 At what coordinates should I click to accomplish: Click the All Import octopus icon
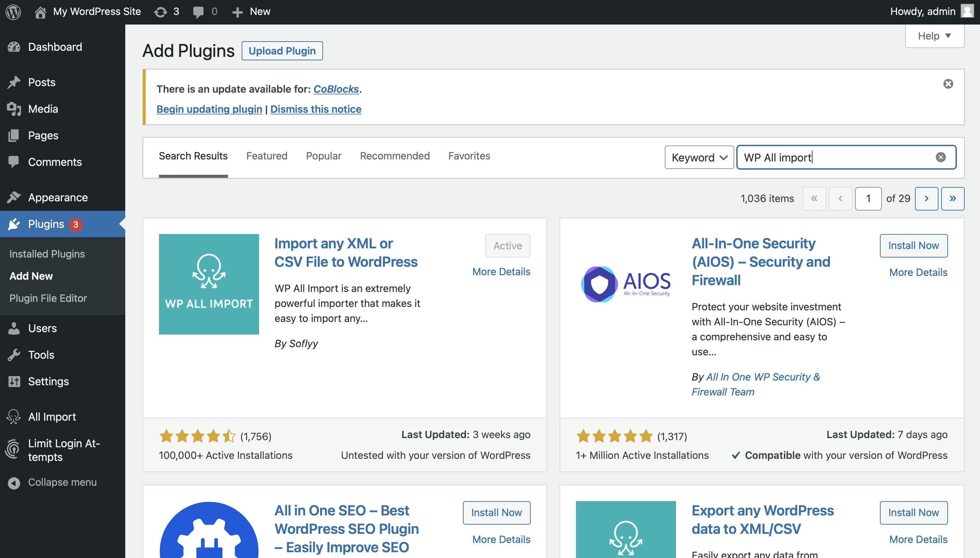(x=14, y=417)
